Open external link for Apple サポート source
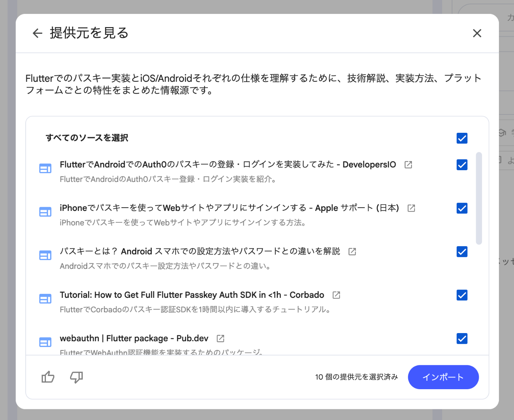514x420 pixels. coord(411,208)
